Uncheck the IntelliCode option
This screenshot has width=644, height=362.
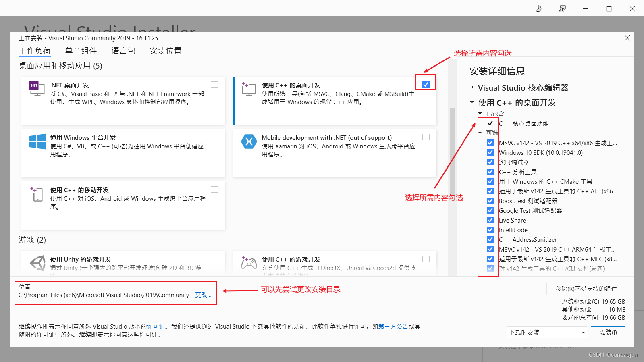point(490,230)
